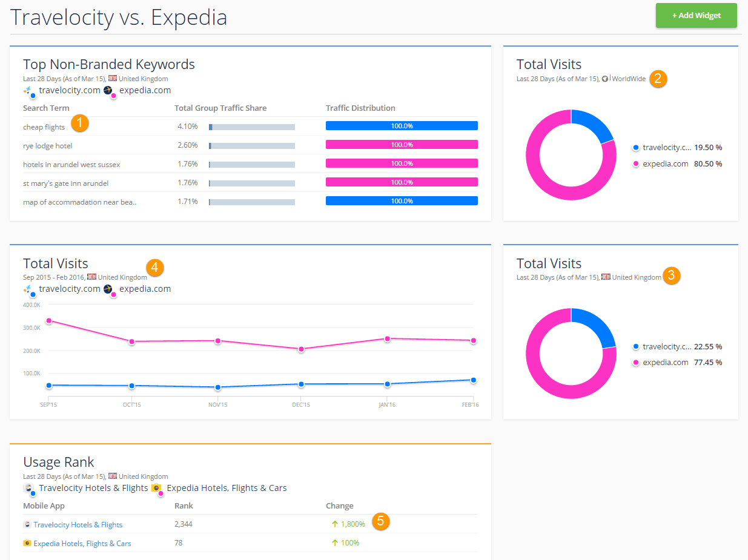Click the green up arrow beside 100%
The image size is (748, 560).
coord(334,543)
